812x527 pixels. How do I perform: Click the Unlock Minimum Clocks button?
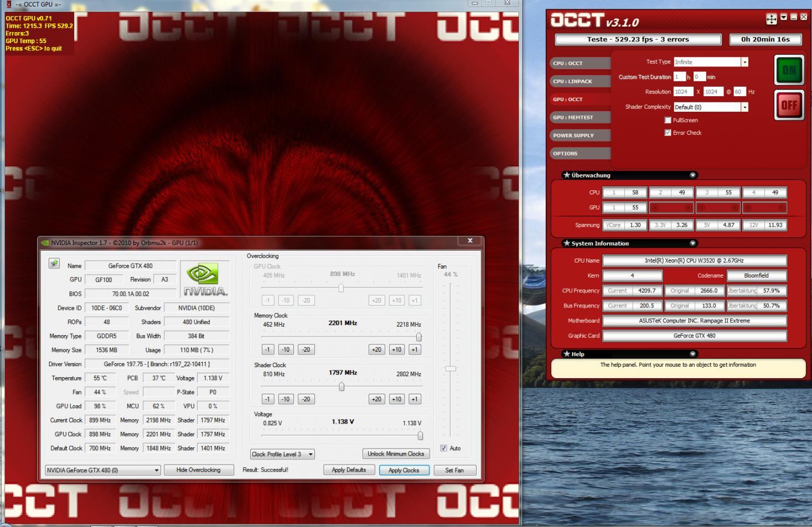(396, 453)
